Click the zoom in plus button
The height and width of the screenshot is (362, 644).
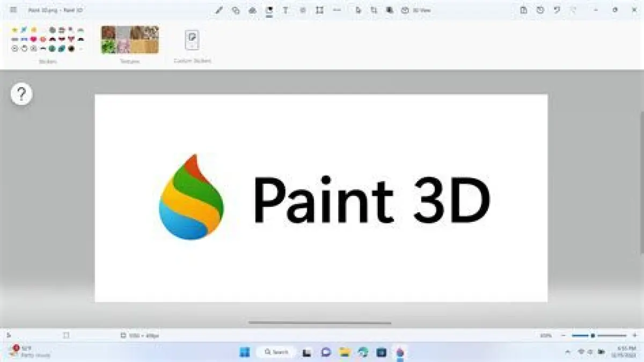point(635,336)
